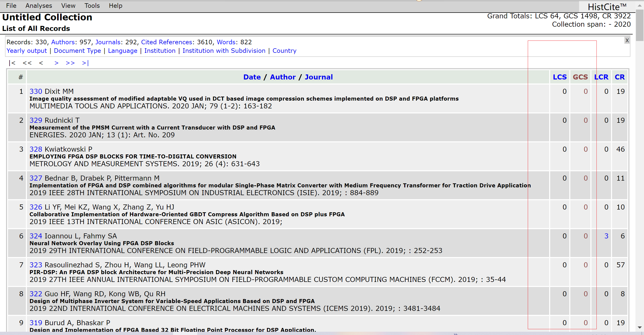644x335 pixels.
Task: Open the Analyses menu
Action: coord(39,6)
